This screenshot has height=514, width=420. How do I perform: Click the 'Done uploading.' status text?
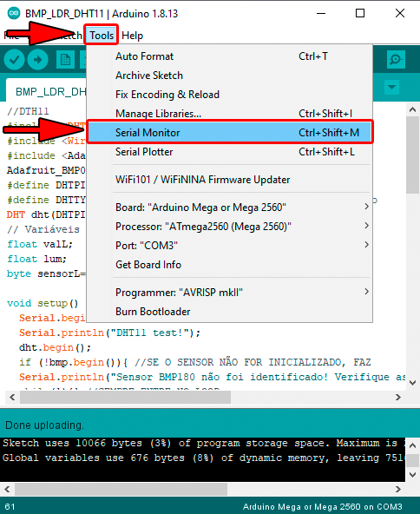click(44, 425)
